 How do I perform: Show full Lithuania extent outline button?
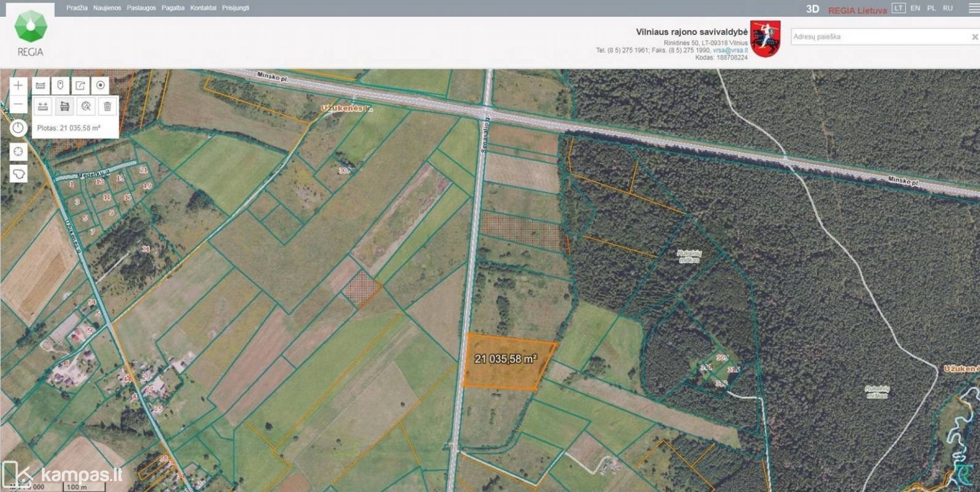pos(18,174)
